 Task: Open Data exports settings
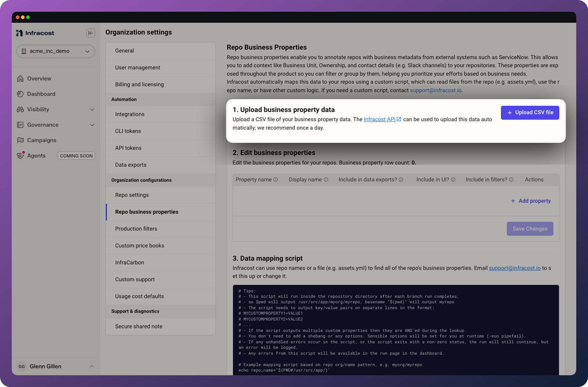[161, 165]
